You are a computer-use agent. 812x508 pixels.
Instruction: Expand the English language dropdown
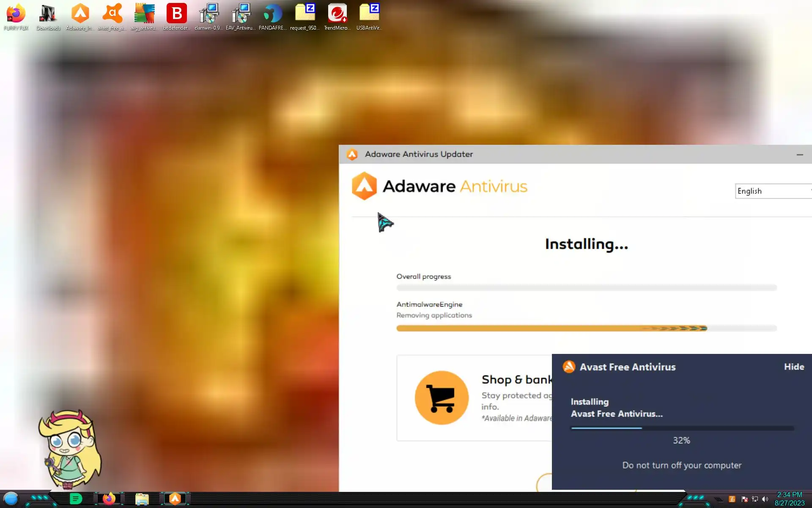pos(773,191)
